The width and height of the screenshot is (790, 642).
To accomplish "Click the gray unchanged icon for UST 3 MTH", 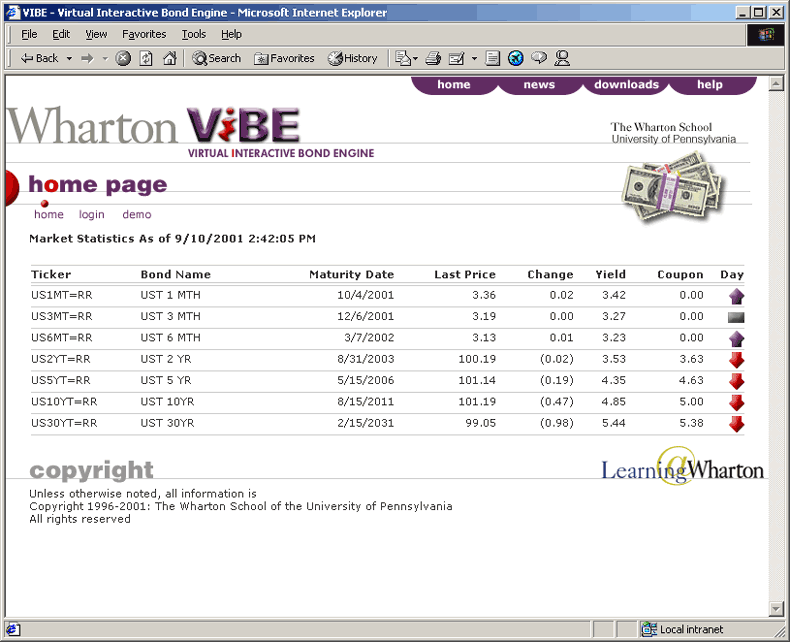I will [x=736, y=317].
